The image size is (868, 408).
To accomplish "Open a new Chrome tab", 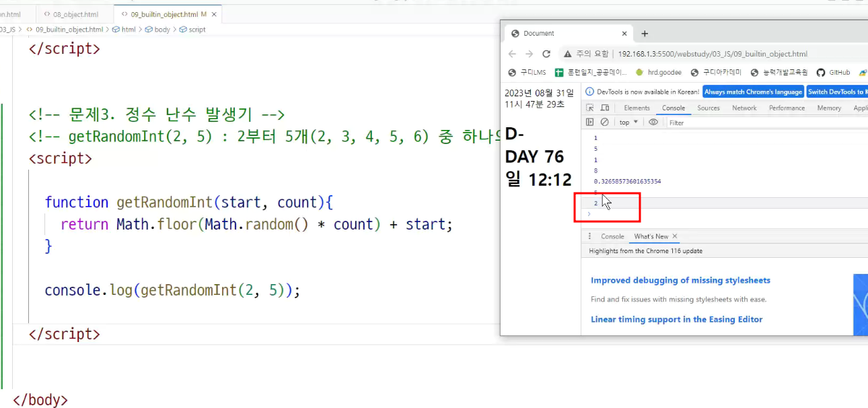I will pyautogui.click(x=644, y=33).
